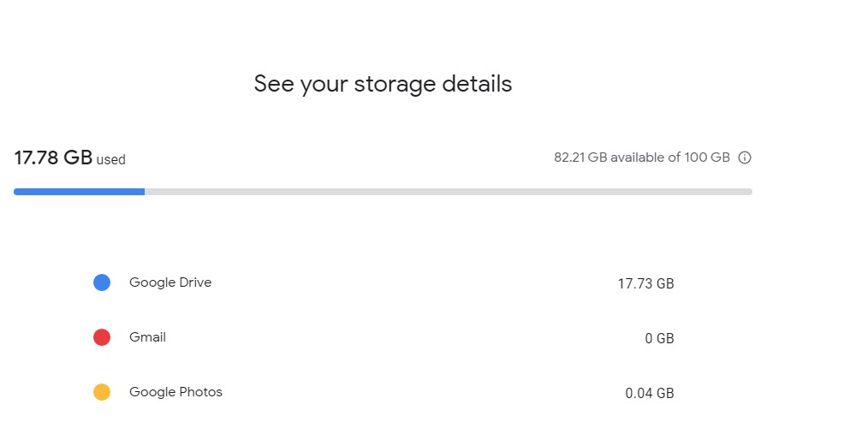
Task: Click where blue fill ends on storage bar
Action: click(x=145, y=192)
